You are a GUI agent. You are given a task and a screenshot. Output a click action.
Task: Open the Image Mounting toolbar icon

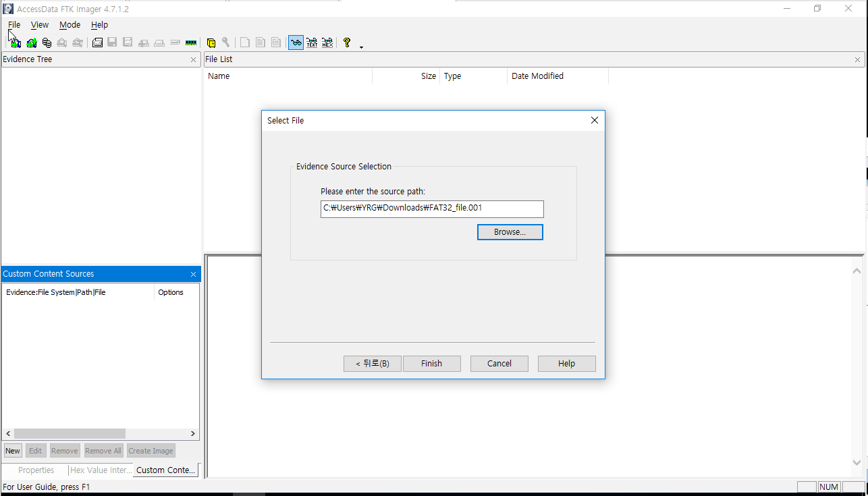click(47, 43)
